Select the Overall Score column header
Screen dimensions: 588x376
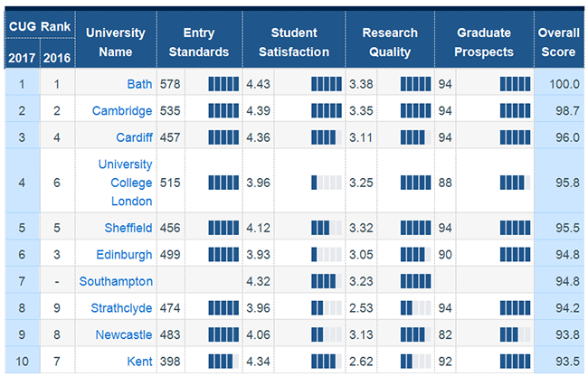(559, 42)
